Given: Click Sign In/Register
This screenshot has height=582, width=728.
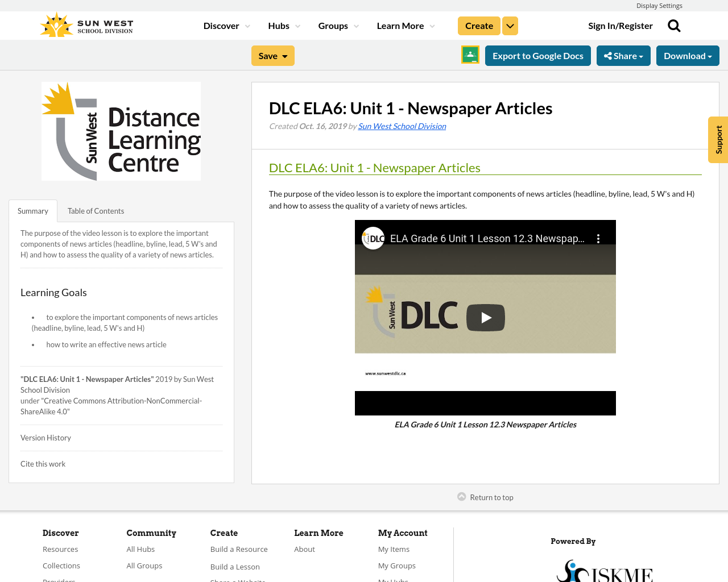Looking at the screenshot, I should [x=621, y=24].
